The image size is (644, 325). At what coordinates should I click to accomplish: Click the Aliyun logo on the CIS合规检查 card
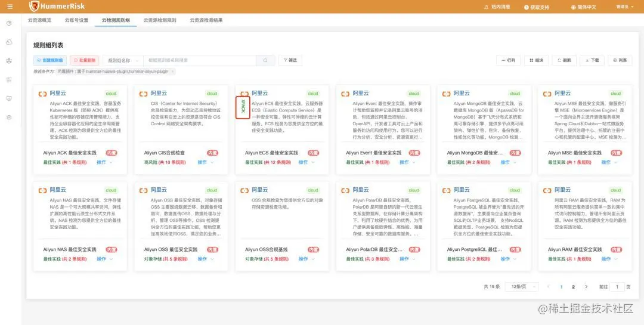143,94
